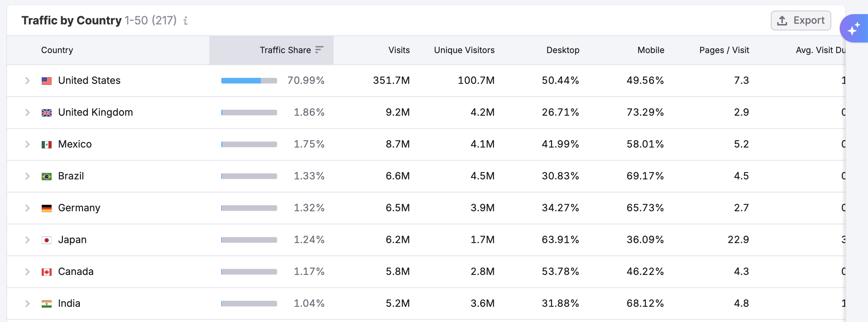Click the Mexico flag icon

[x=46, y=144]
